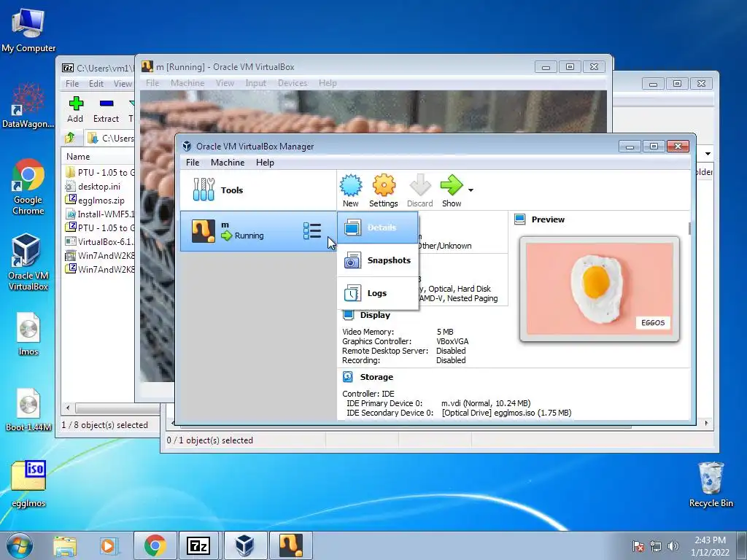747x560 pixels.
Task: Open the clock showing 2:43 PM
Action: [x=710, y=545]
